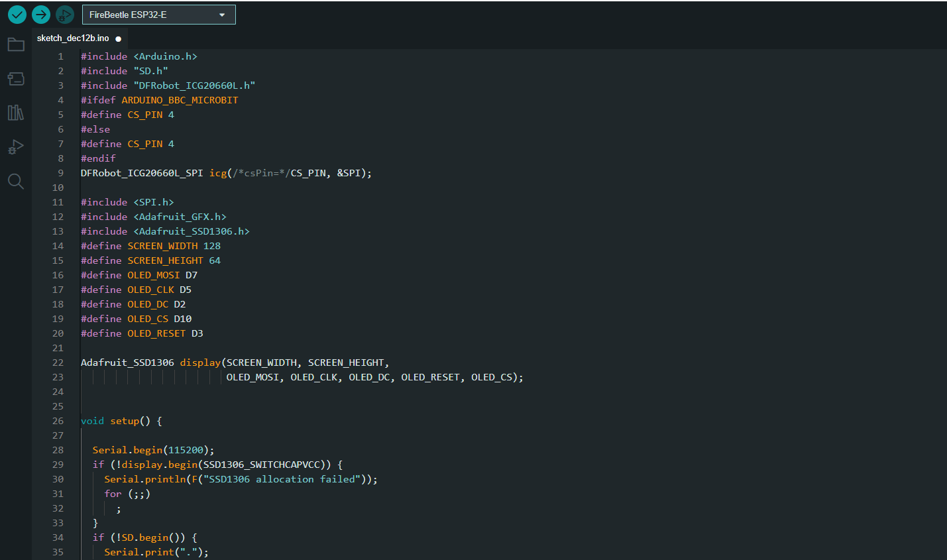This screenshot has width=947, height=560.
Task: Open the Boards Manager panel
Action: coord(15,78)
